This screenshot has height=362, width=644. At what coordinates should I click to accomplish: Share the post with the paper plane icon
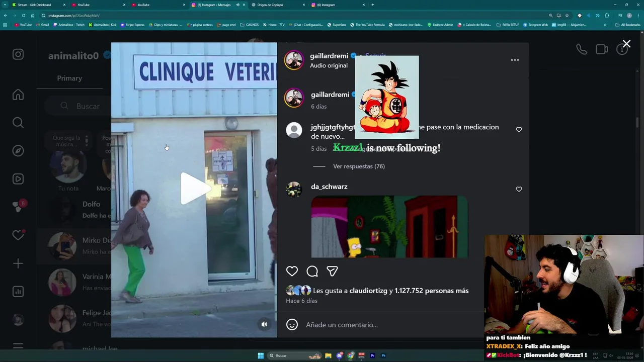tap(332, 271)
